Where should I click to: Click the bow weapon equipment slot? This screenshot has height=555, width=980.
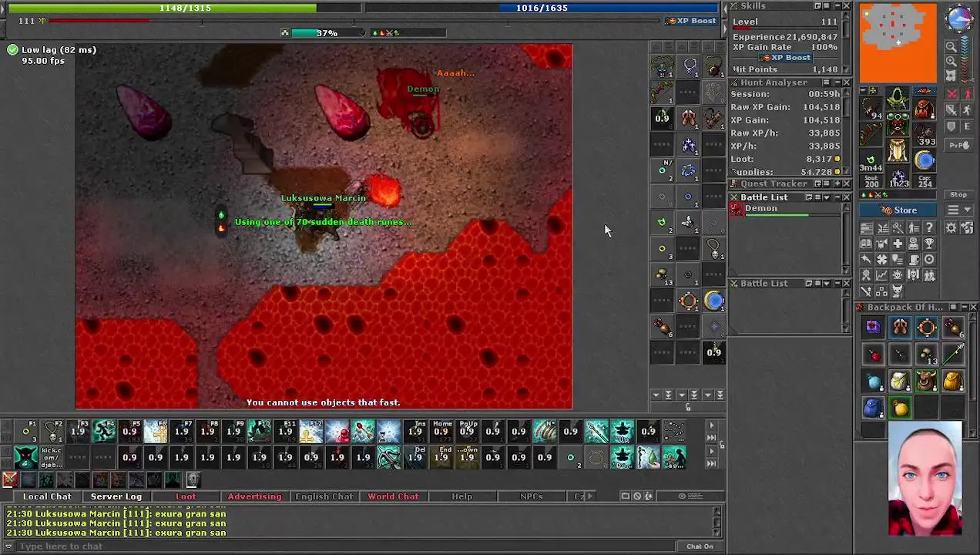[871, 134]
